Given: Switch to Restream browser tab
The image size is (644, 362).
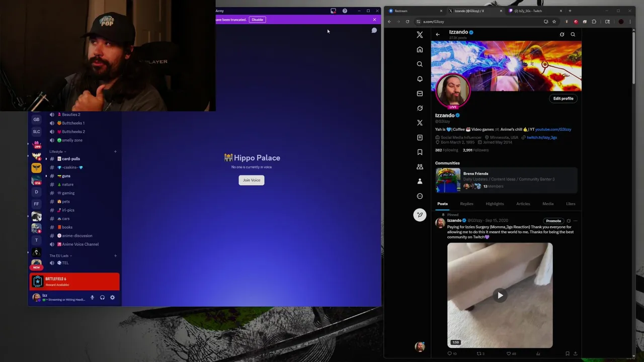Looking at the screenshot, I should coord(415,11).
